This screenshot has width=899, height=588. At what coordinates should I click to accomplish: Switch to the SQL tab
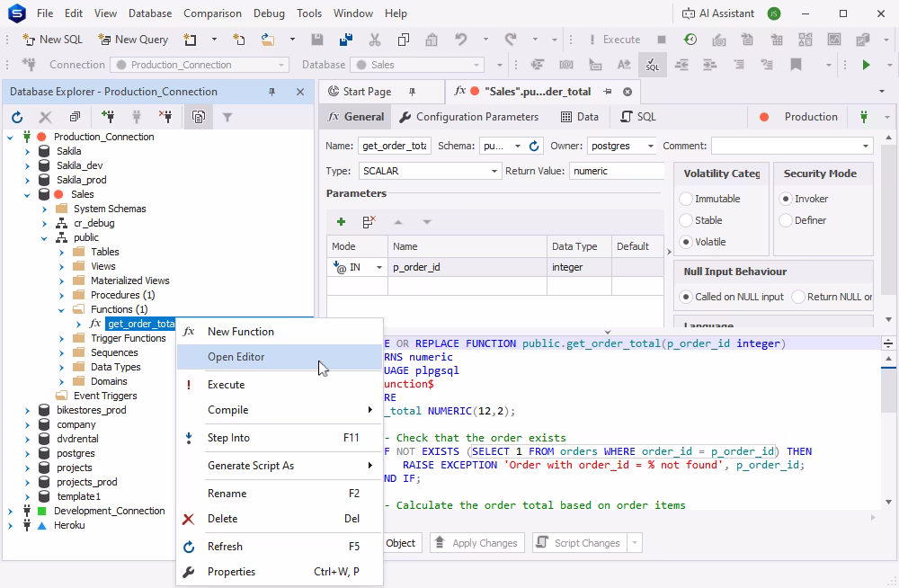(x=638, y=117)
